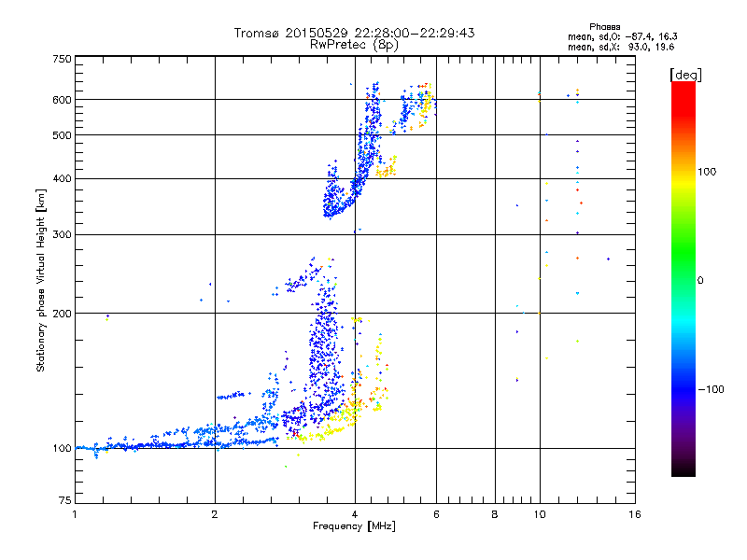747x560 pixels.
Task: Click the y-axis '500' tick label
Action: point(63,135)
